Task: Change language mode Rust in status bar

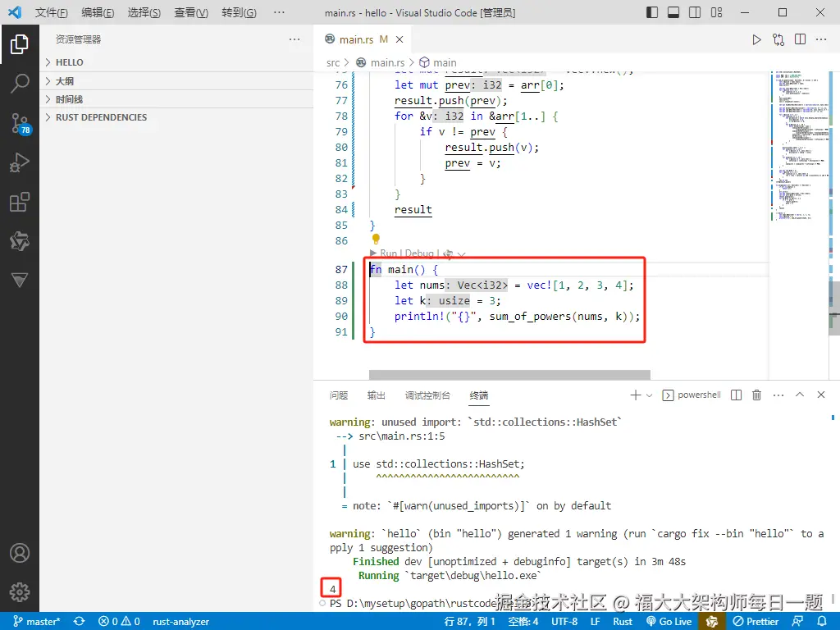Action: click(x=623, y=621)
